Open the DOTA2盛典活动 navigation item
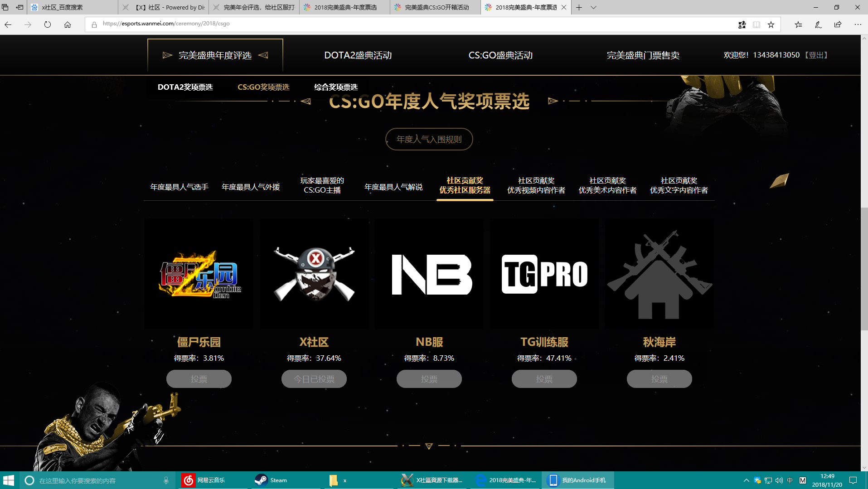Screen dimensions: 868x489 [x=358, y=55]
